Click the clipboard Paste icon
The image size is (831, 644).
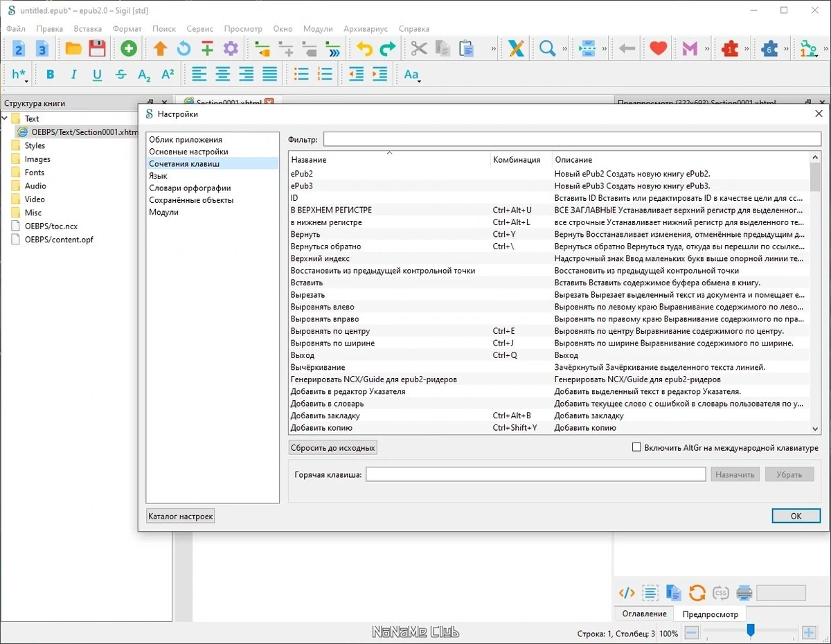click(466, 48)
